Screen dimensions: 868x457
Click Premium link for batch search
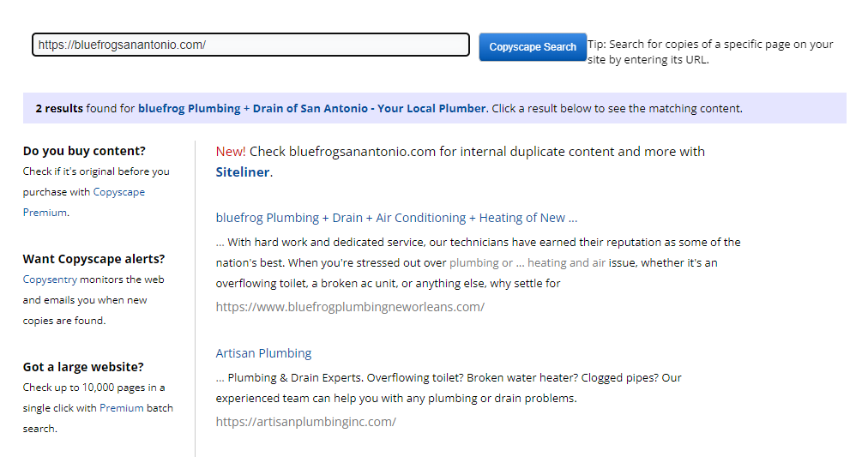[x=121, y=408]
